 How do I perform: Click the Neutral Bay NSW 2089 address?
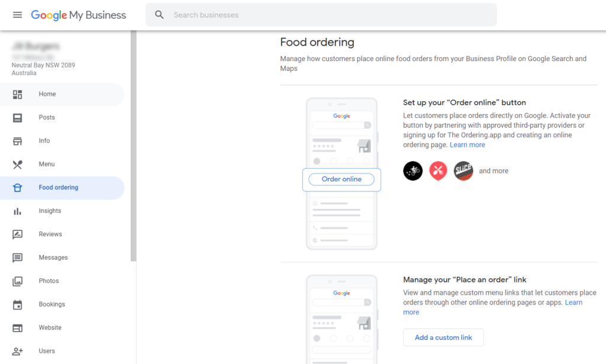[43, 65]
